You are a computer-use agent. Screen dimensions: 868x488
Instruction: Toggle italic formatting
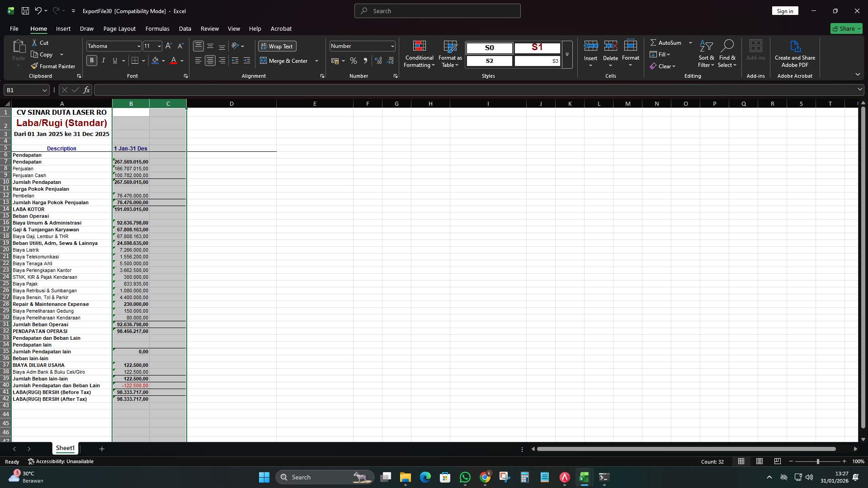[x=103, y=60]
